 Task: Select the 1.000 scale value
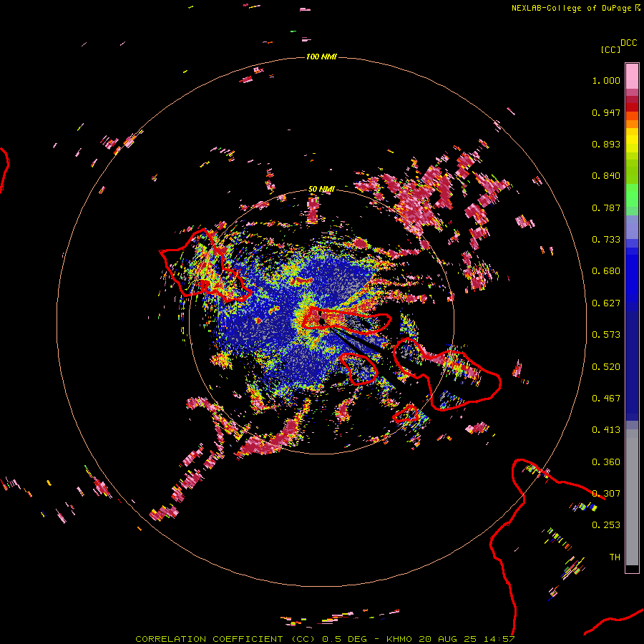(606, 80)
